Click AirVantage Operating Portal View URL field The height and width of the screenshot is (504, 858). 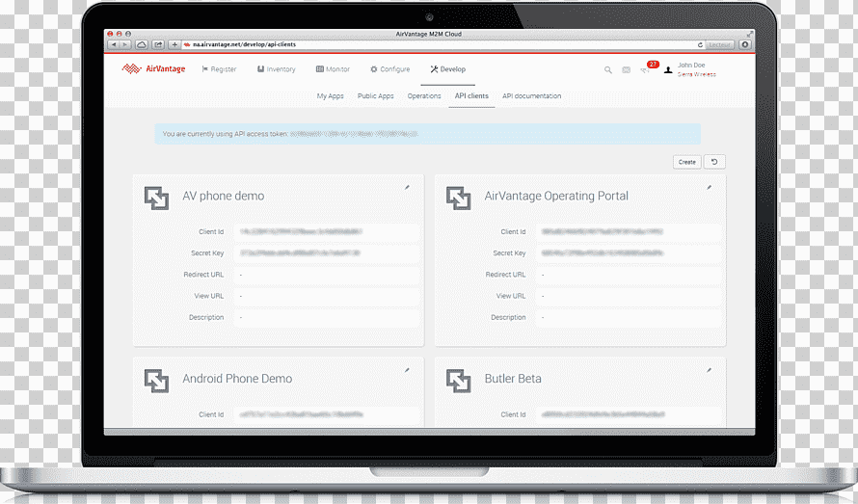point(629,296)
